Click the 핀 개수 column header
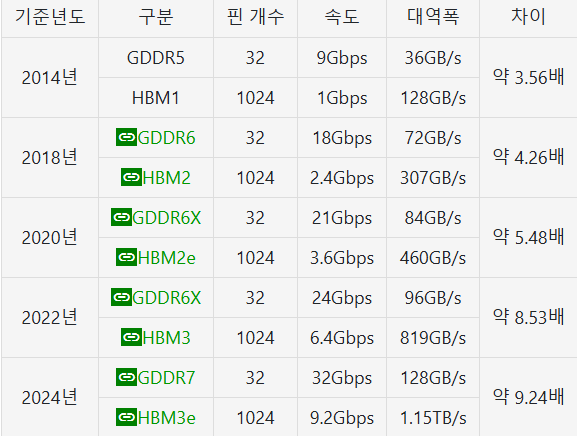The image size is (577, 436). 255,17
